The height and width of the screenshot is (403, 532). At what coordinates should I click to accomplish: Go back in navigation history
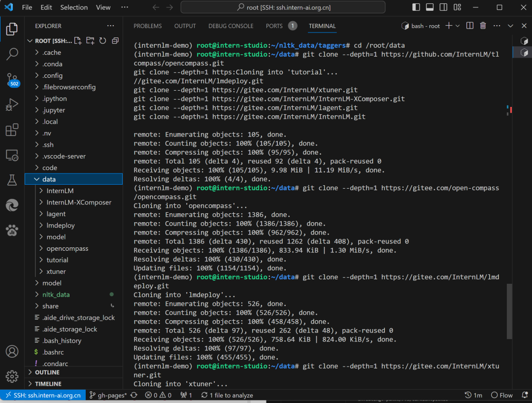pyautogui.click(x=156, y=7)
